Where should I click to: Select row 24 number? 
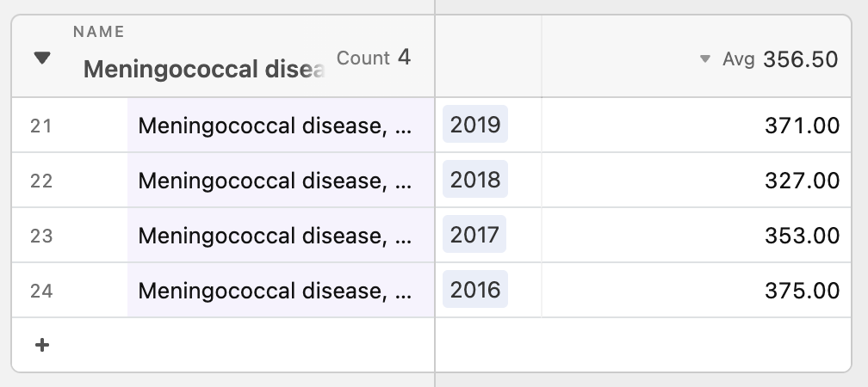click(41, 291)
